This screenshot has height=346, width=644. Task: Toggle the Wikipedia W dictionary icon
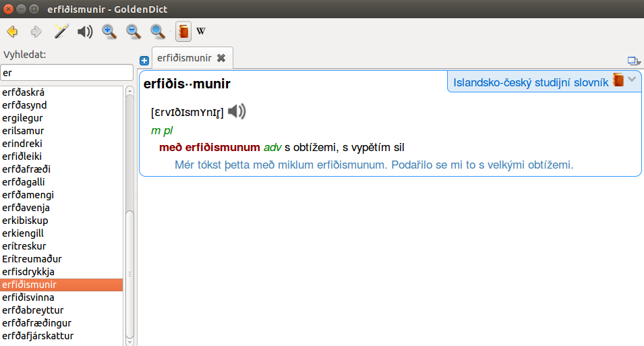pos(201,31)
